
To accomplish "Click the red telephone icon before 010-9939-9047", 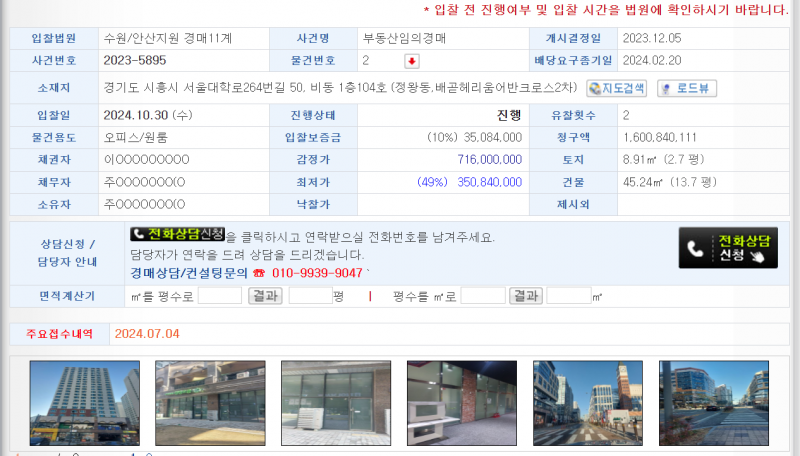I will coord(258,272).
